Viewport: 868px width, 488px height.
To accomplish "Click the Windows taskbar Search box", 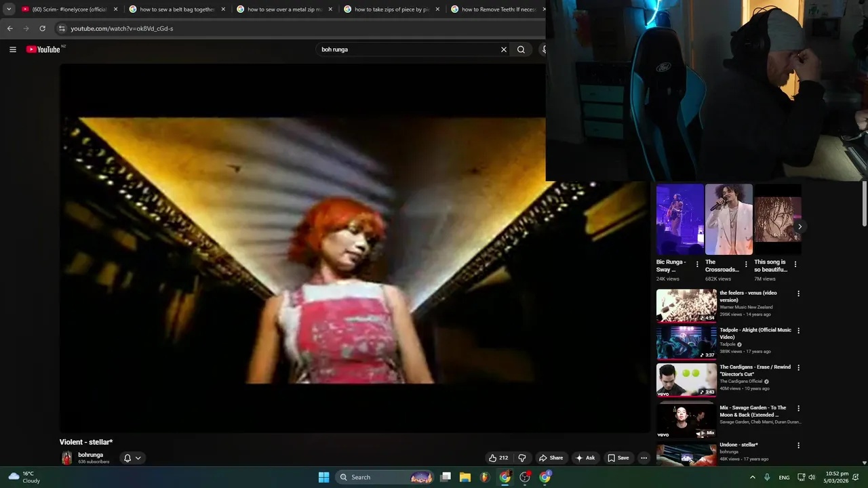I will click(384, 477).
